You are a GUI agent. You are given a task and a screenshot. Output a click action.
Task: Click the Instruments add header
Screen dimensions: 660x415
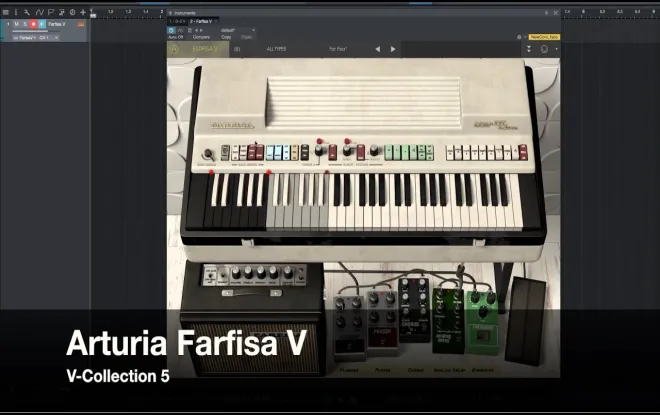[182, 13]
